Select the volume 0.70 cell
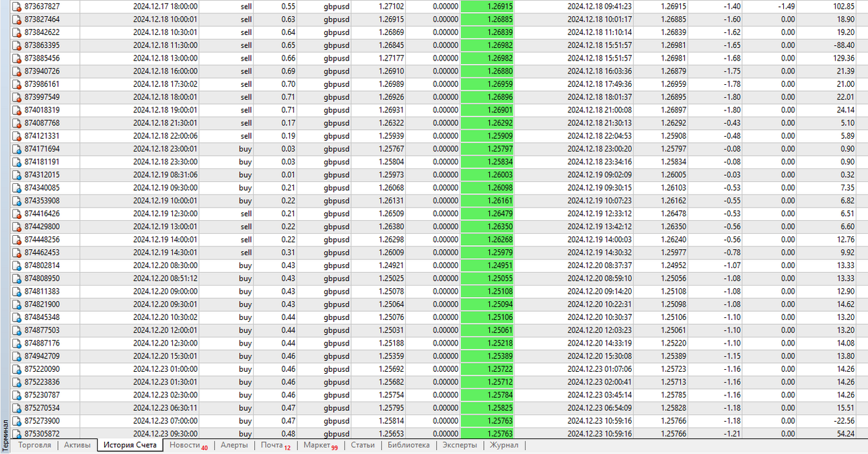Viewport: 868px width, 454px height. [288, 84]
